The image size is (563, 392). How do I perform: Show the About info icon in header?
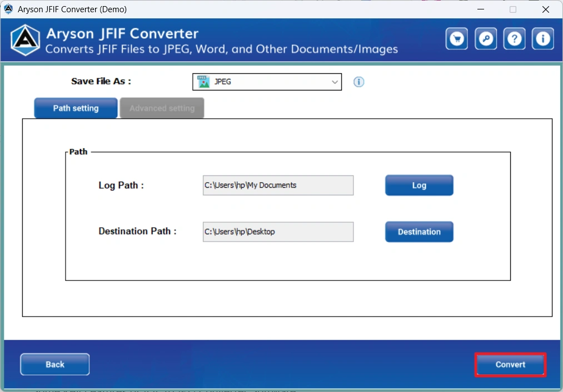click(x=542, y=38)
